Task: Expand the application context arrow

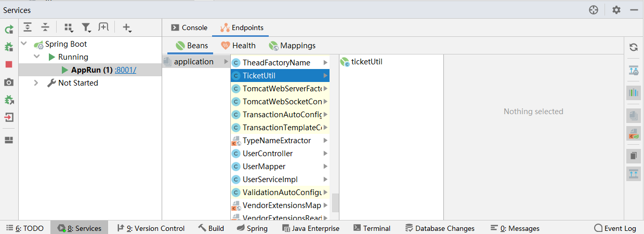Action: coord(226,62)
